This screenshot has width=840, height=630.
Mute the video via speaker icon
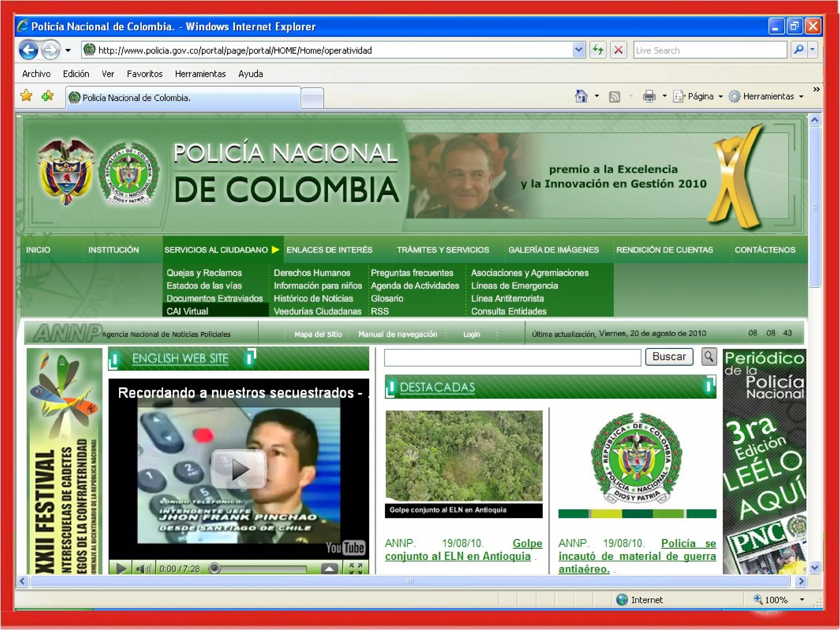click(x=143, y=568)
